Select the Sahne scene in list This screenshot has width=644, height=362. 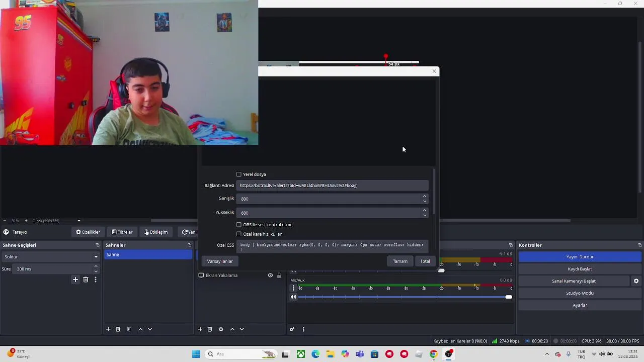(148, 255)
